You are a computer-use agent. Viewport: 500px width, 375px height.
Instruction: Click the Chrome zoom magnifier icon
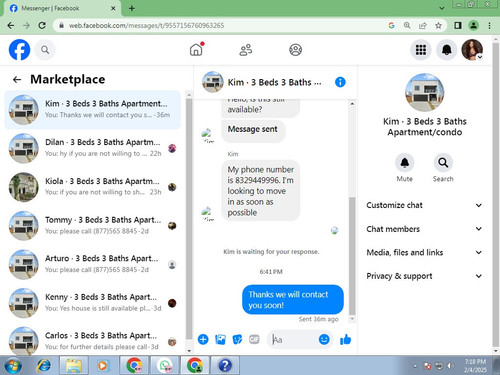(x=407, y=25)
